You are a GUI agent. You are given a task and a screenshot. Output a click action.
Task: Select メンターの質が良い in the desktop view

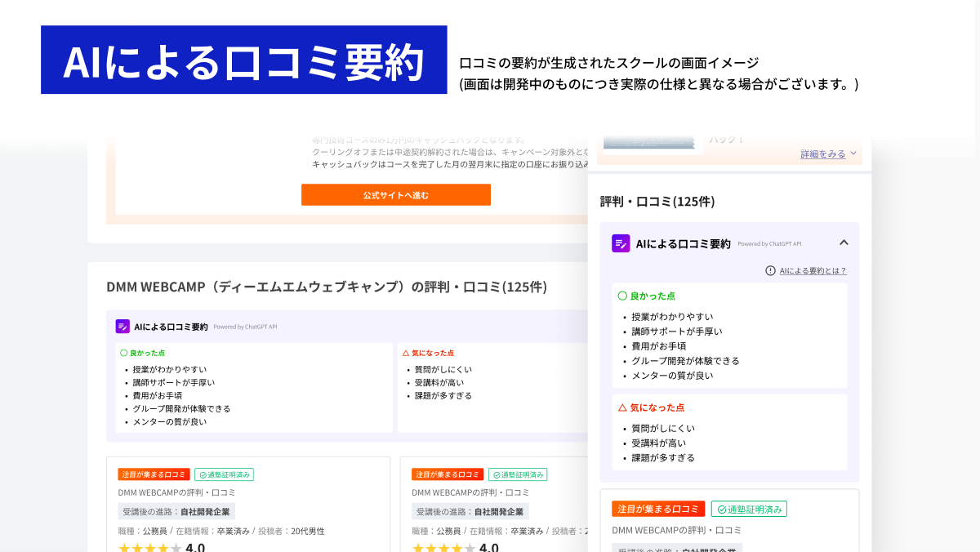(170, 421)
